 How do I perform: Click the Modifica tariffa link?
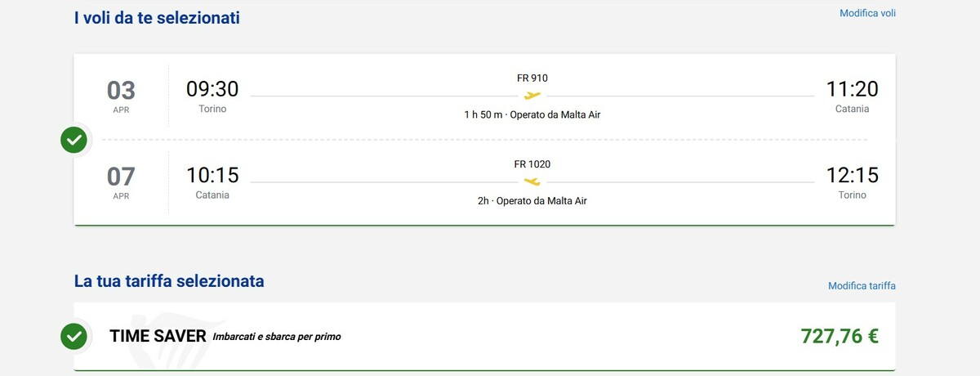point(862,286)
